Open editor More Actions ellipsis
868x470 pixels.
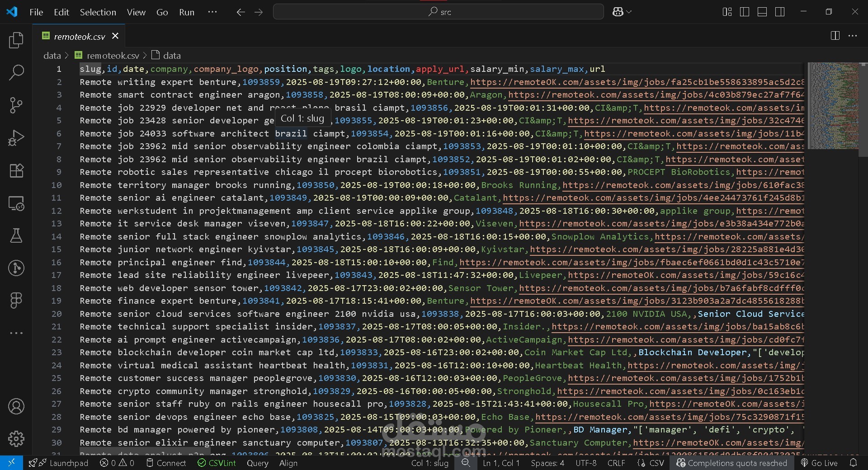click(853, 36)
